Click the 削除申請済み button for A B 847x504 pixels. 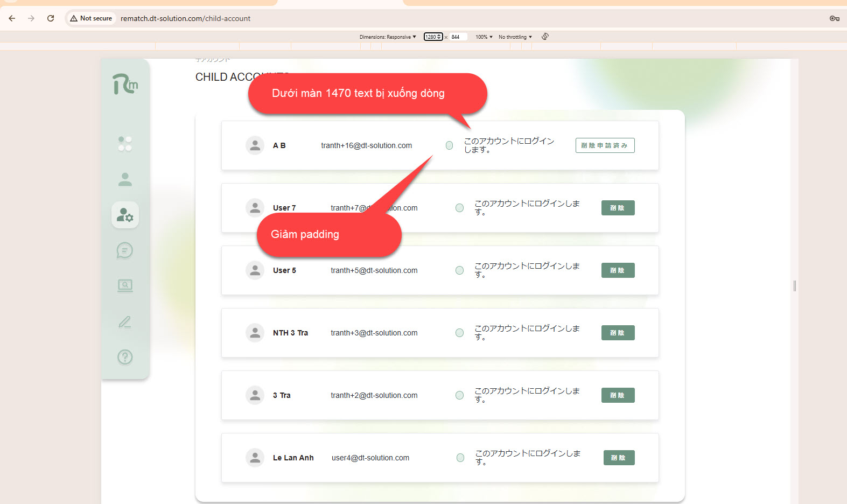pos(605,145)
